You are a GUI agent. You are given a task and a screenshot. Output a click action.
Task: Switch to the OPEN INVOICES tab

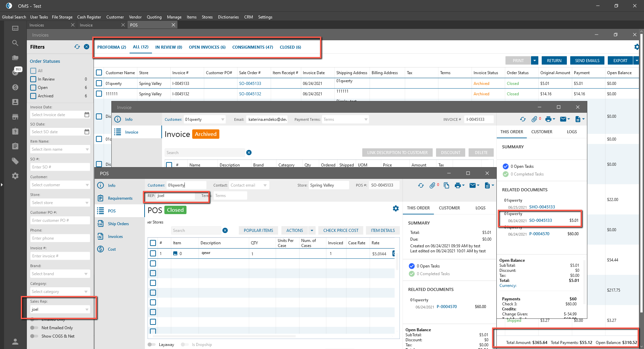click(x=207, y=47)
